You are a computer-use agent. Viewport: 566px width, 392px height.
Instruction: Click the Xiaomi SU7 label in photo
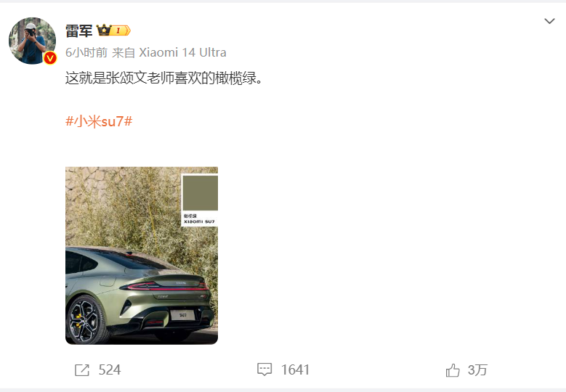pos(199,221)
